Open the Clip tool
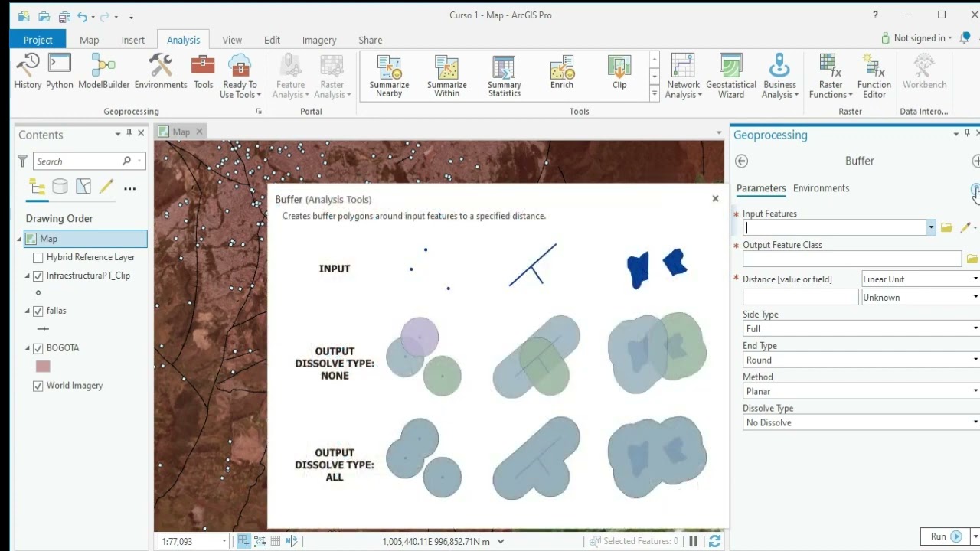Image resolution: width=980 pixels, height=551 pixels. 619,73
